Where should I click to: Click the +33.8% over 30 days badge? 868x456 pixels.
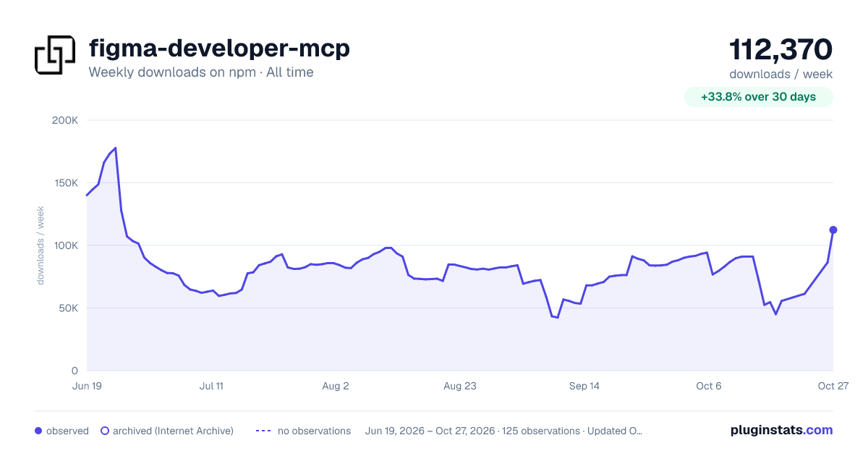tap(758, 97)
